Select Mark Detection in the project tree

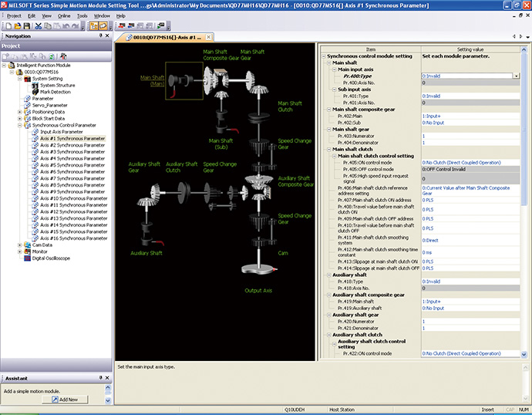(x=56, y=92)
